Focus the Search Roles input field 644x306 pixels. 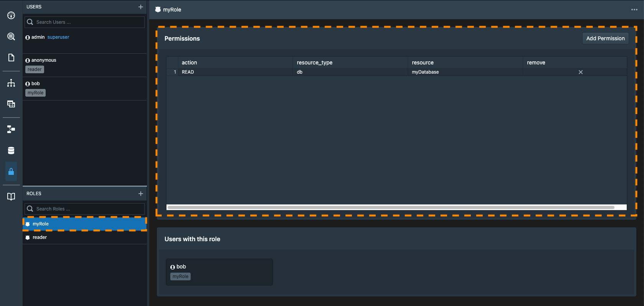[89, 209]
